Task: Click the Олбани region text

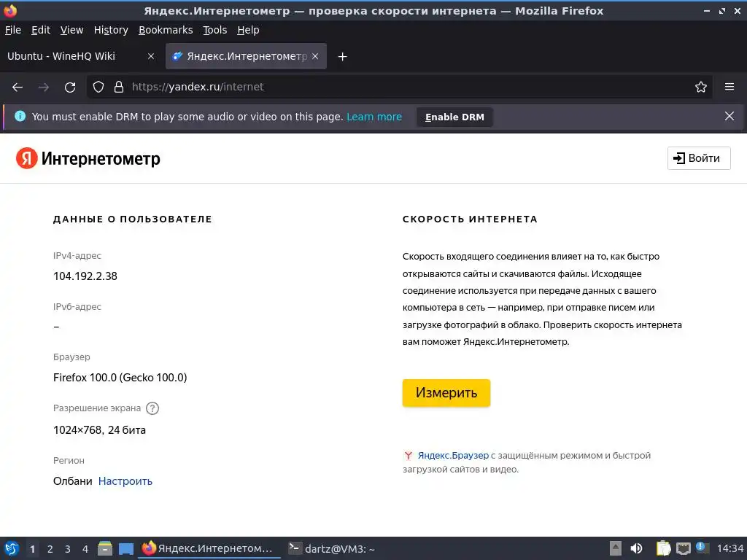Action: pyautogui.click(x=73, y=481)
